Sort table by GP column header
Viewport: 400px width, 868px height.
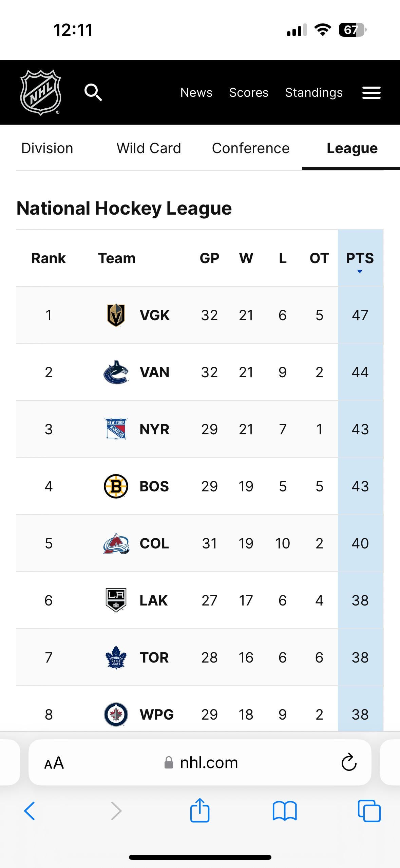point(209,258)
